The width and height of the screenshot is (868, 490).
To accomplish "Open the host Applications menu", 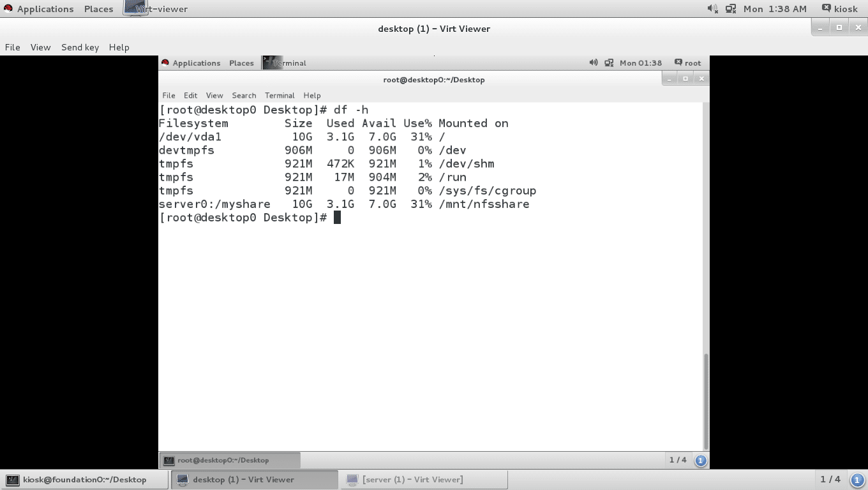I will click(x=38, y=9).
